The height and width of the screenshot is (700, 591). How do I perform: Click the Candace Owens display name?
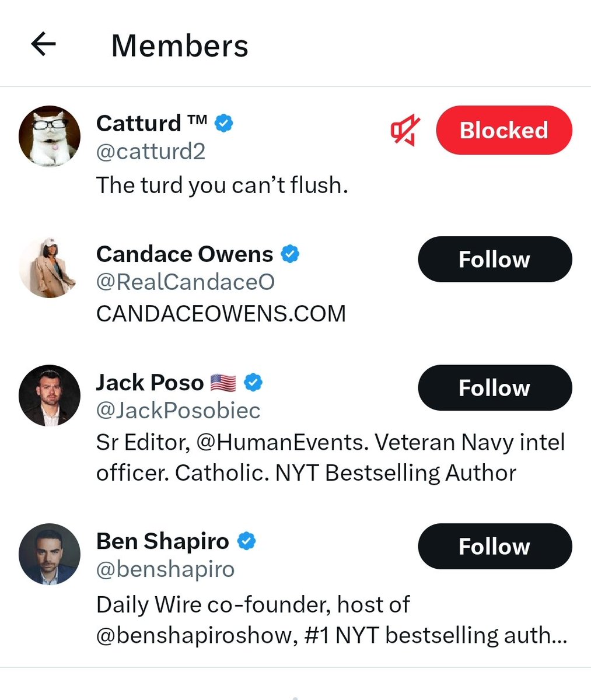pos(184,254)
